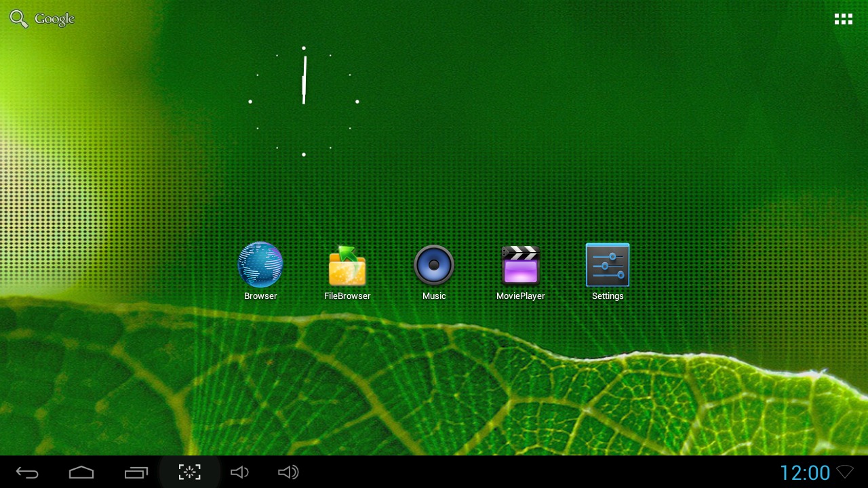Open the Music app
868x488 pixels.
pos(434,271)
